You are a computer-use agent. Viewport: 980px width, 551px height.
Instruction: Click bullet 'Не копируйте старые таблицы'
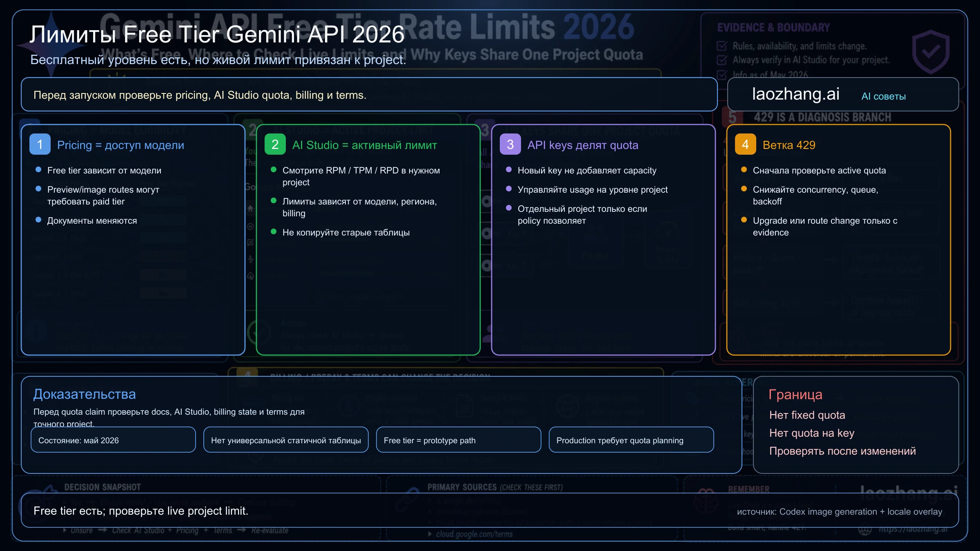[x=346, y=233]
